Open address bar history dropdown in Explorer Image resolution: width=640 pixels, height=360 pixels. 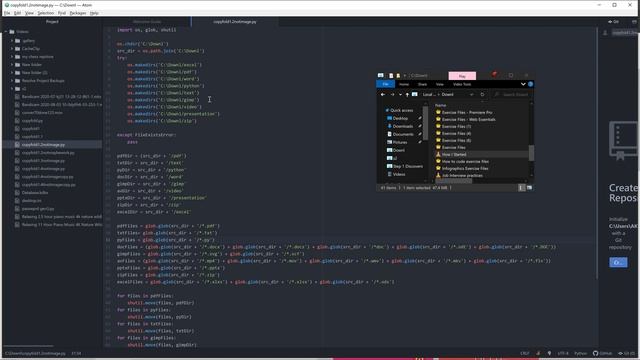click(x=471, y=95)
